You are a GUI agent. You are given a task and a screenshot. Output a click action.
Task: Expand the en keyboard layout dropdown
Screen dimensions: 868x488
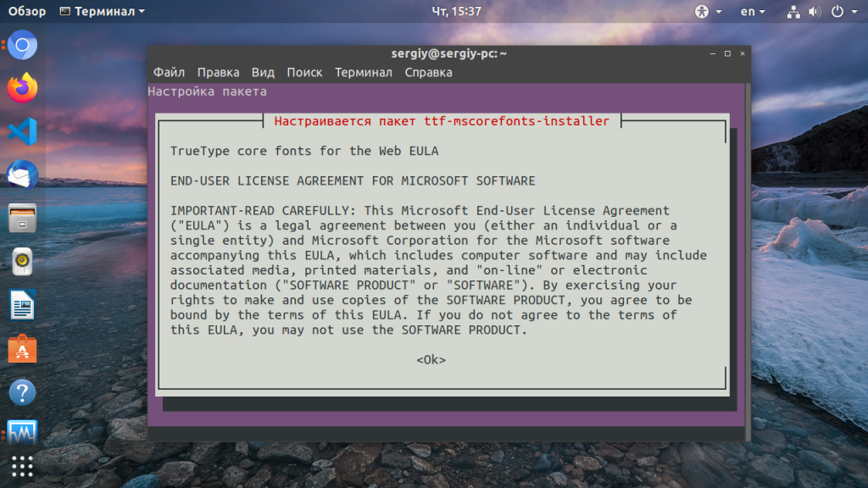752,11
